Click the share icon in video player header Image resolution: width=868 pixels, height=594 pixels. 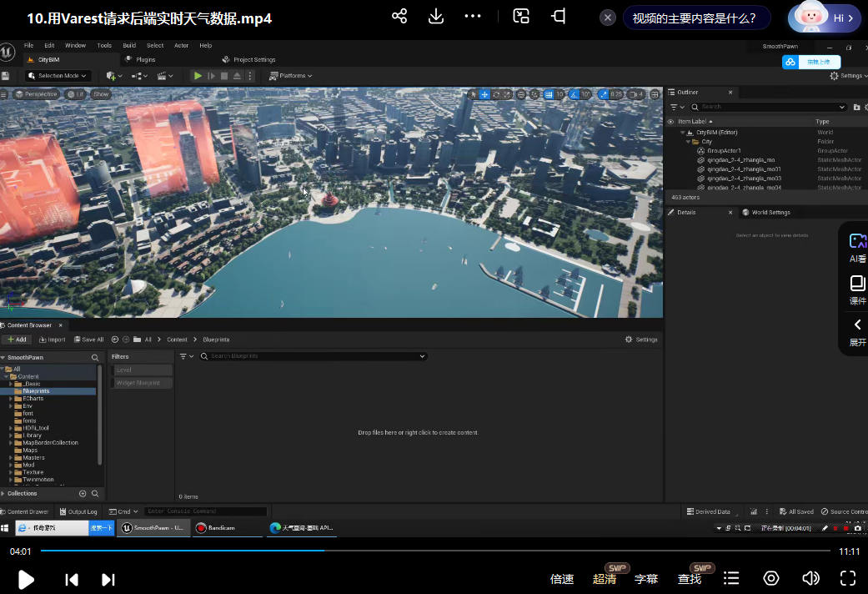[399, 17]
